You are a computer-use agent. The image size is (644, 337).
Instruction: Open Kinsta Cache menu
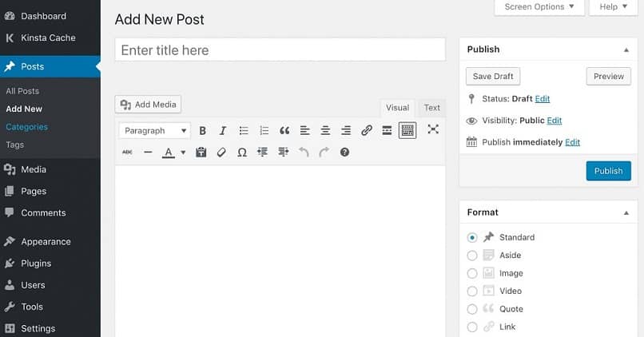(x=50, y=38)
